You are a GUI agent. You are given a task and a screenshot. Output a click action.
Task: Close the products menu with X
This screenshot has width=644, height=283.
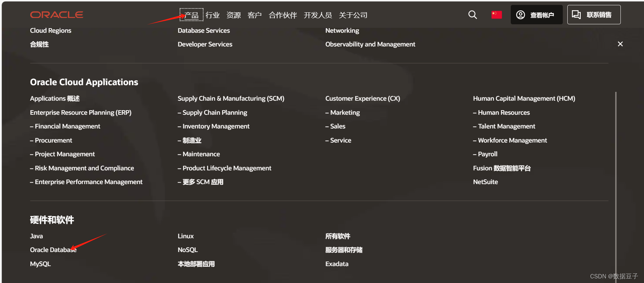coord(620,44)
